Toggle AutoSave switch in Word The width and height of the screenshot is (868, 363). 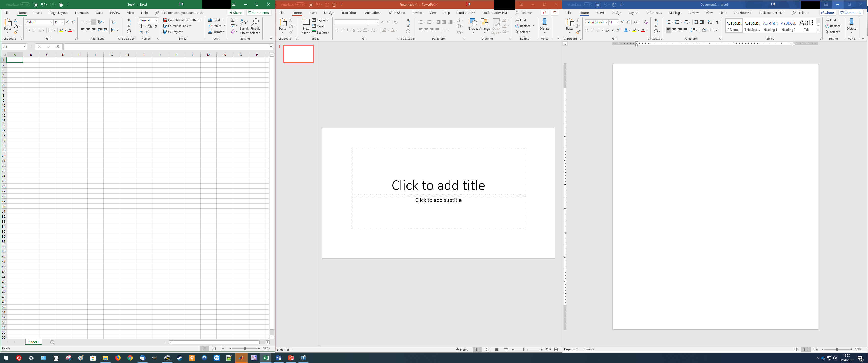pyautogui.click(x=587, y=4)
